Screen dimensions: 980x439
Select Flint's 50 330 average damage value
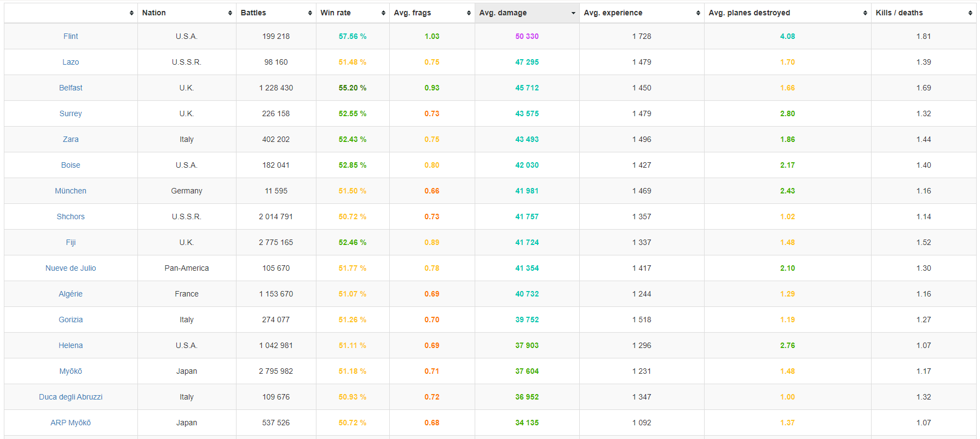click(x=527, y=36)
